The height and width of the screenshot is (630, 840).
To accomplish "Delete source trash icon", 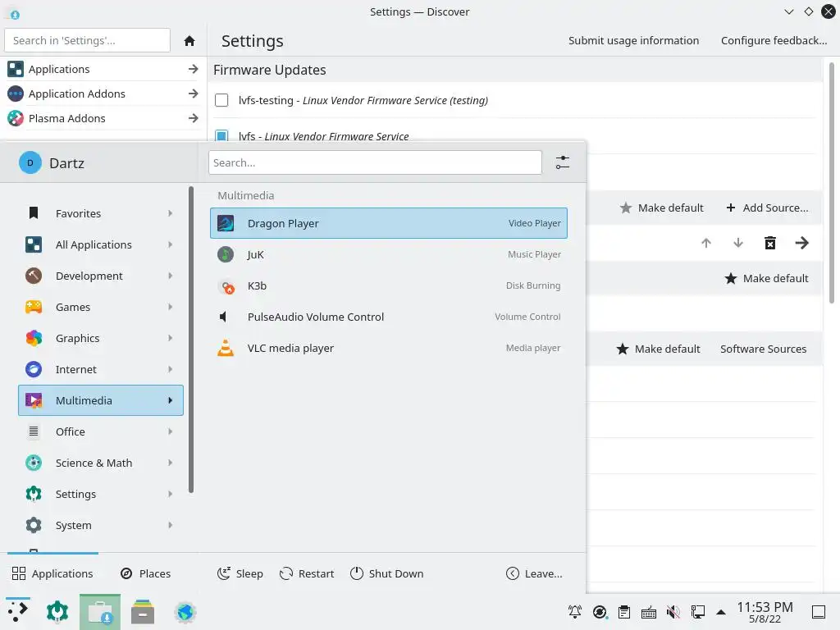I will tap(769, 243).
